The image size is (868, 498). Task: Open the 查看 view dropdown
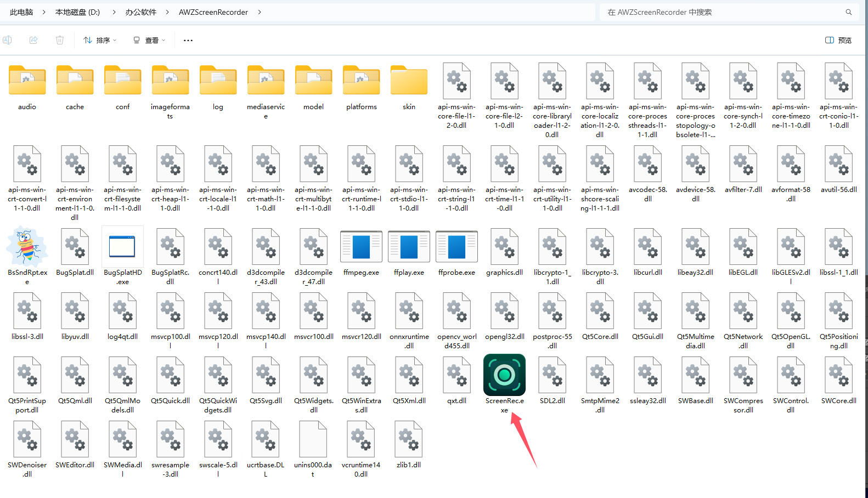coord(149,40)
